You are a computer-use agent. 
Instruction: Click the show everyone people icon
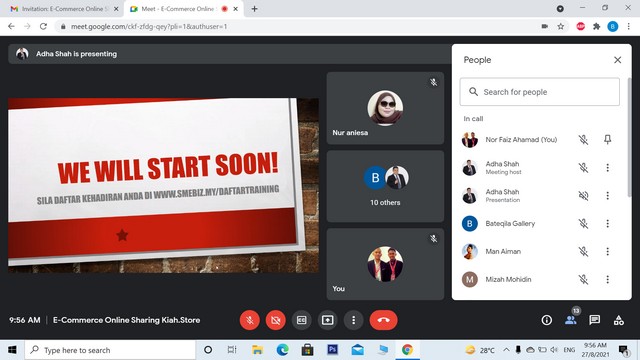point(571,320)
